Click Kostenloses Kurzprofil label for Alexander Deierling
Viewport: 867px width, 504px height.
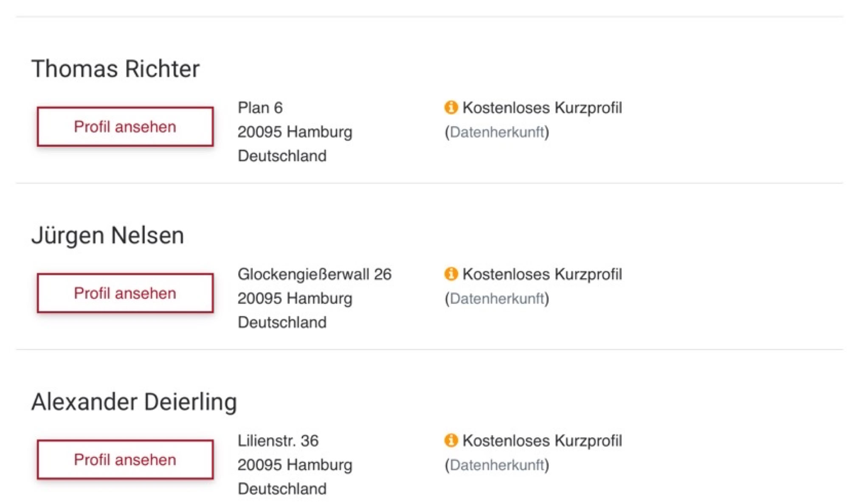click(542, 441)
